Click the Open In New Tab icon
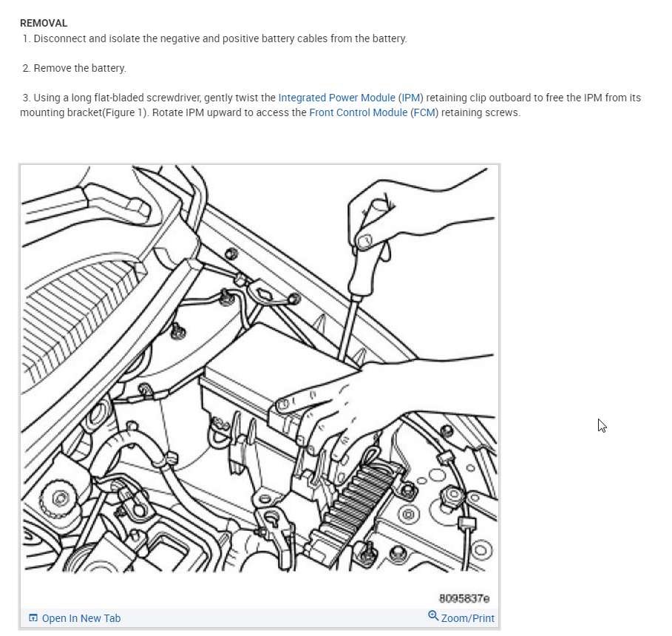Screen dimensions: 672x636 pos(33,618)
